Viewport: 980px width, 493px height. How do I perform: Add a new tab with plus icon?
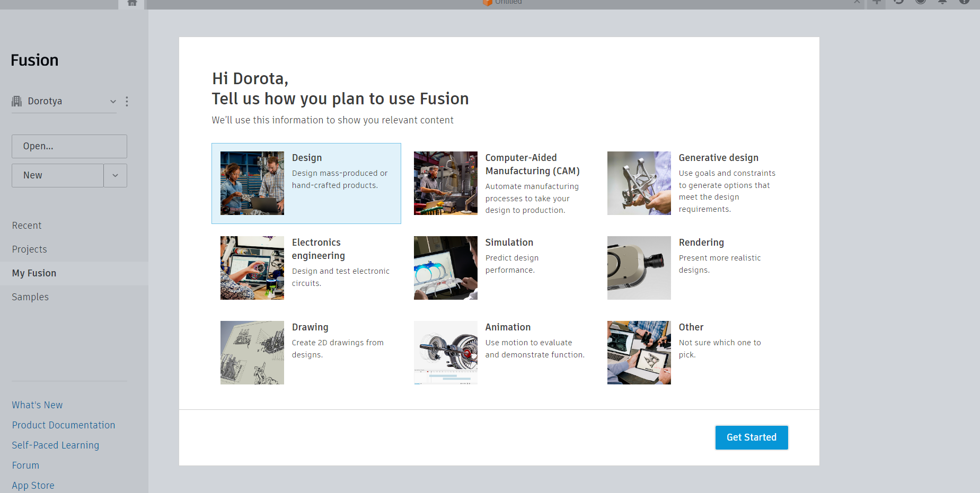point(877,3)
